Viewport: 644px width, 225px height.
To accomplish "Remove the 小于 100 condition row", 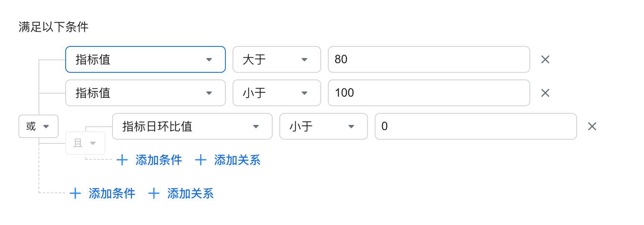I will point(545,93).
